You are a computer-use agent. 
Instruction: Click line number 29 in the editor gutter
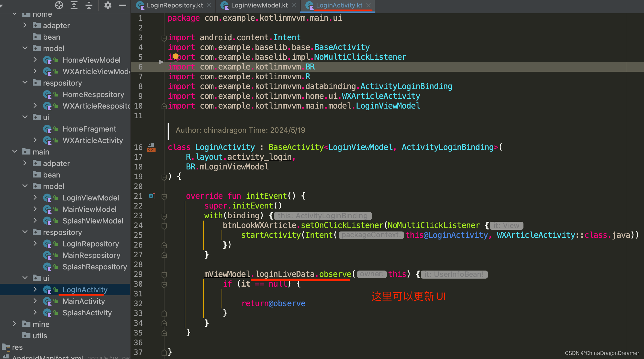point(138,274)
